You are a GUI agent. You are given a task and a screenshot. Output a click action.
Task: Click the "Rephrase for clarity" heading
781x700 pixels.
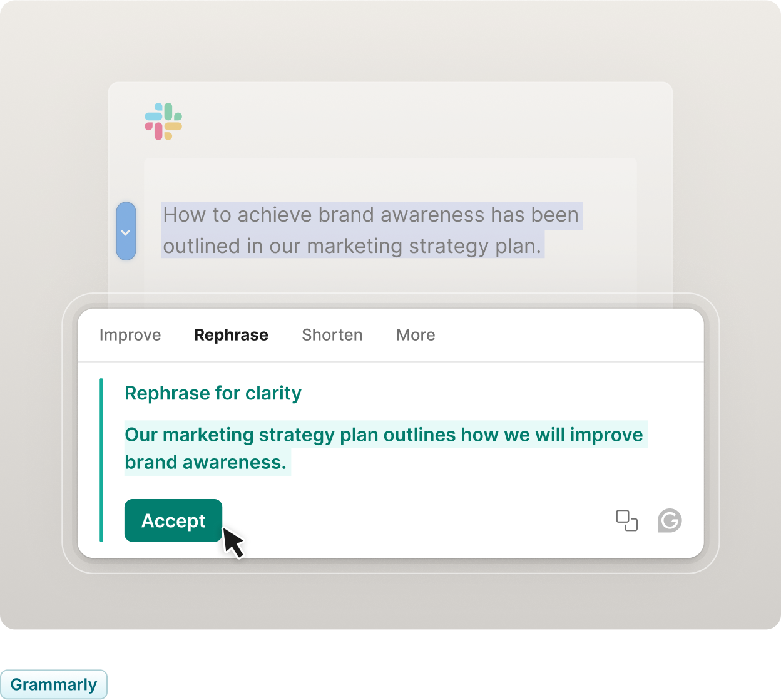(x=213, y=393)
